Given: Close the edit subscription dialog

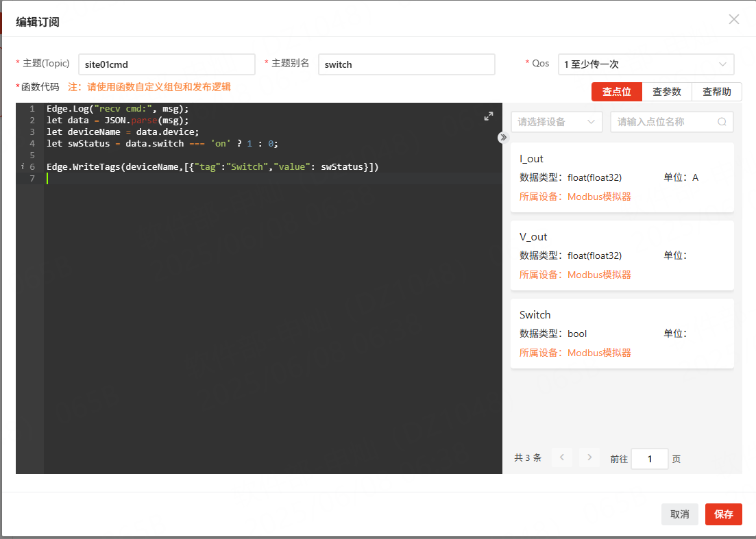Looking at the screenshot, I should coord(733,19).
